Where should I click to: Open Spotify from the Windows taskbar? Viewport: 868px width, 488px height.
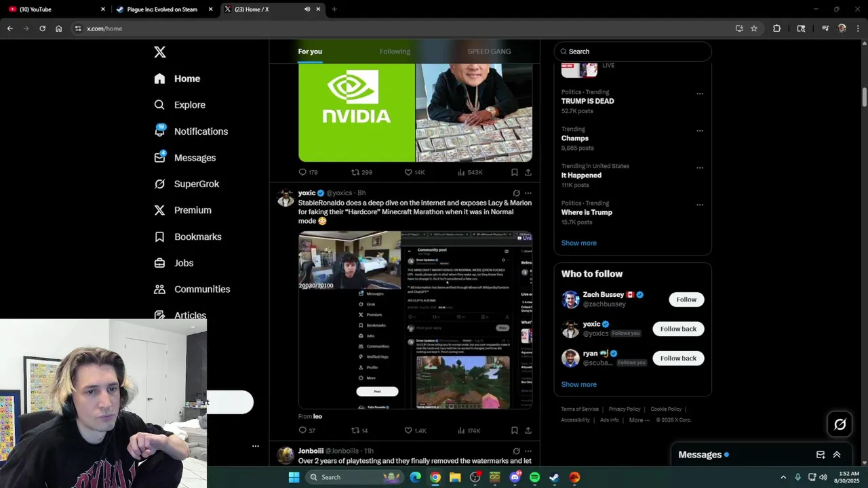[x=534, y=477]
